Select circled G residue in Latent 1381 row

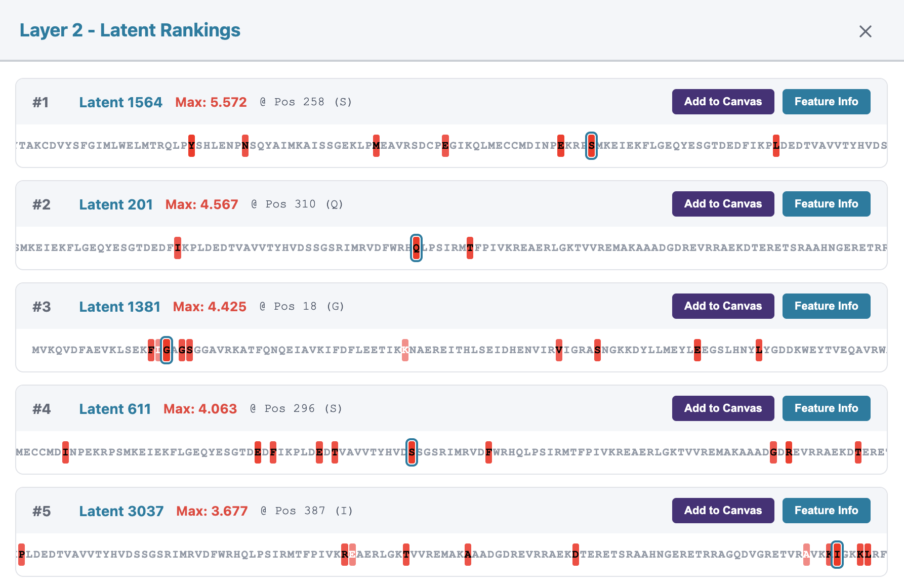pos(167,350)
